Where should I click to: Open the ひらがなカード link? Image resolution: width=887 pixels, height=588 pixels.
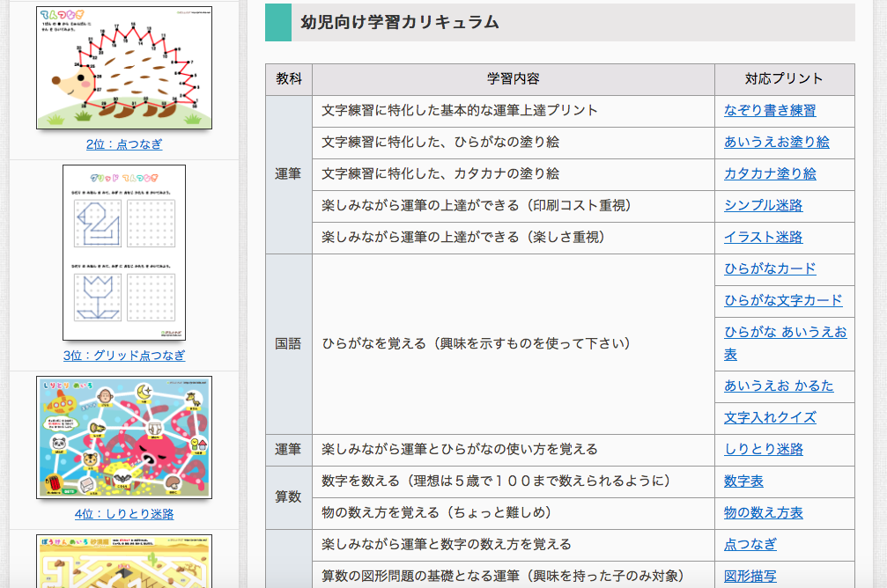click(x=769, y=269)
